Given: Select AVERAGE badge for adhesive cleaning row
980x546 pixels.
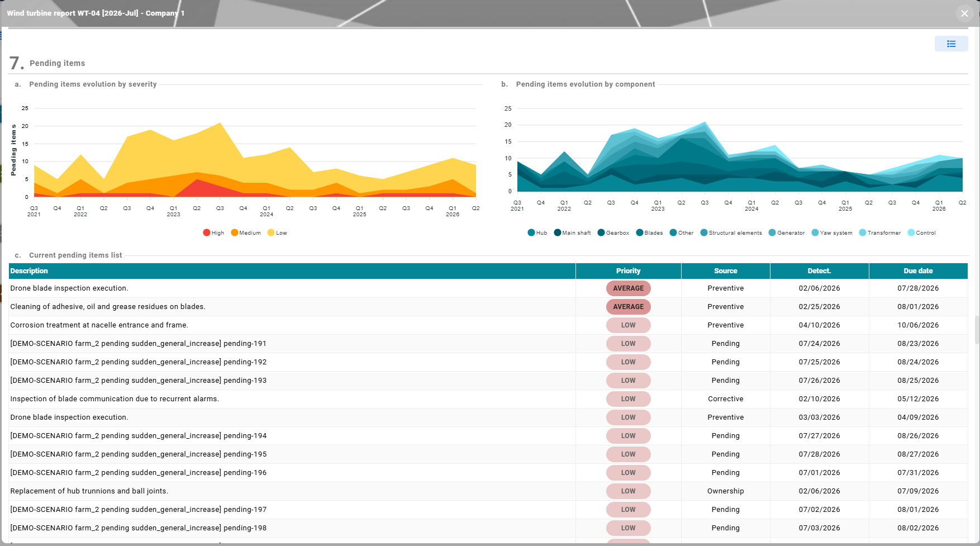Looking at the screenshot, I should [x=629, y=307].
